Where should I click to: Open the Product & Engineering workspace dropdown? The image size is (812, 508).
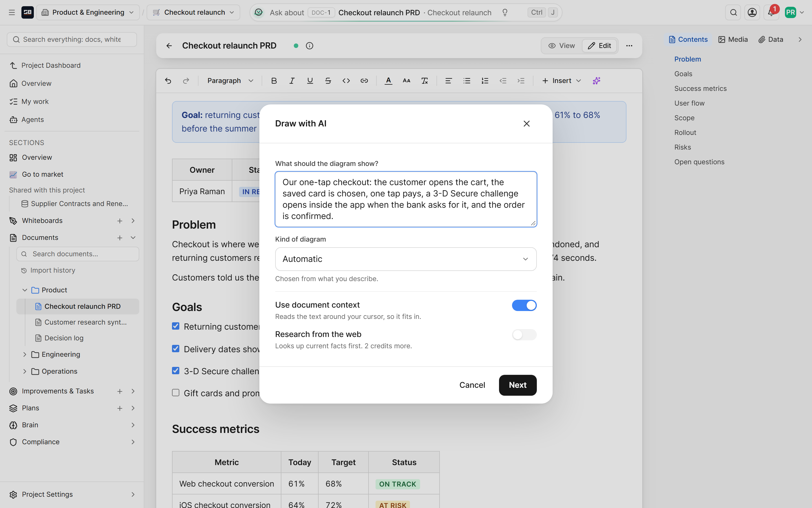point(88,12)
